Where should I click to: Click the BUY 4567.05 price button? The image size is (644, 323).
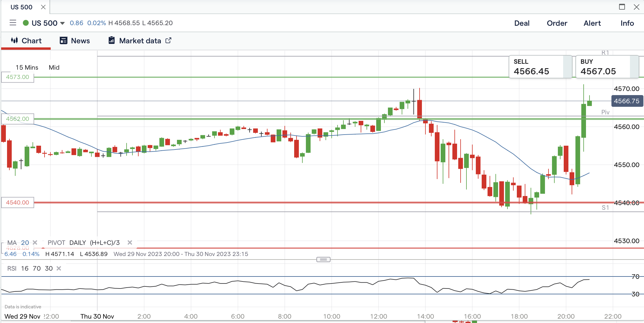coord(607,67)
